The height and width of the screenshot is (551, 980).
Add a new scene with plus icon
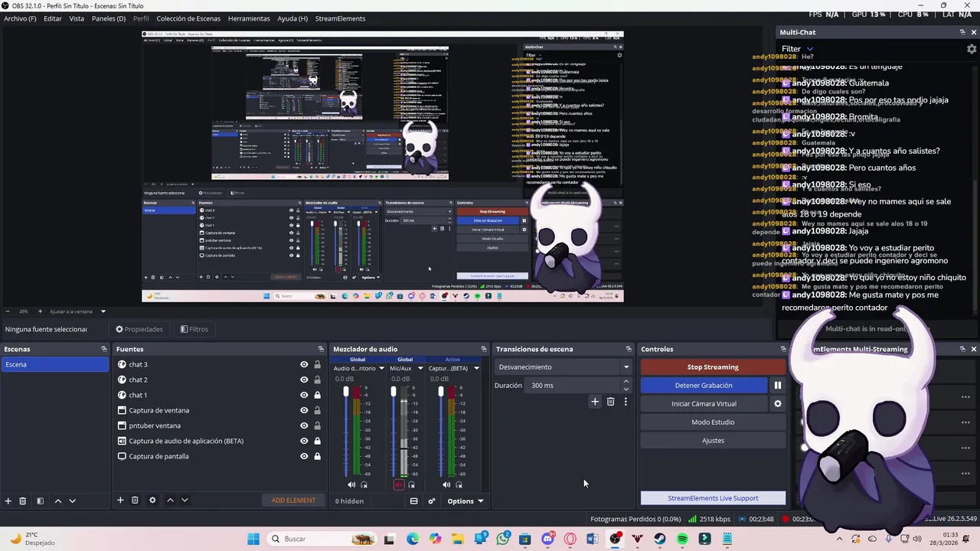pyautogui.click(x=8, y=500)
